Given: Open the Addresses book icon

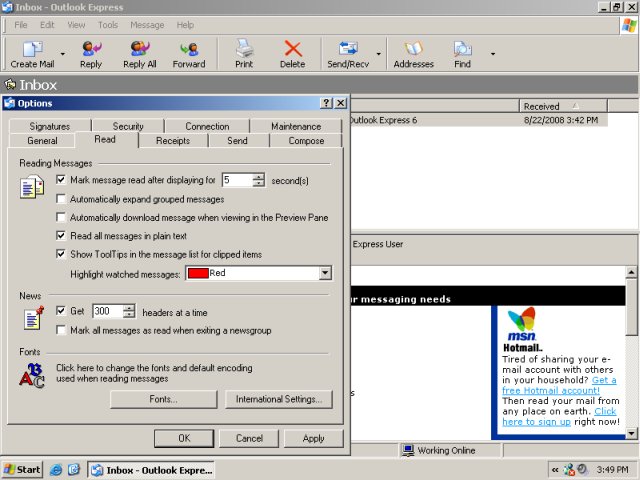Looking at the screenshot, I should (413, 49).
